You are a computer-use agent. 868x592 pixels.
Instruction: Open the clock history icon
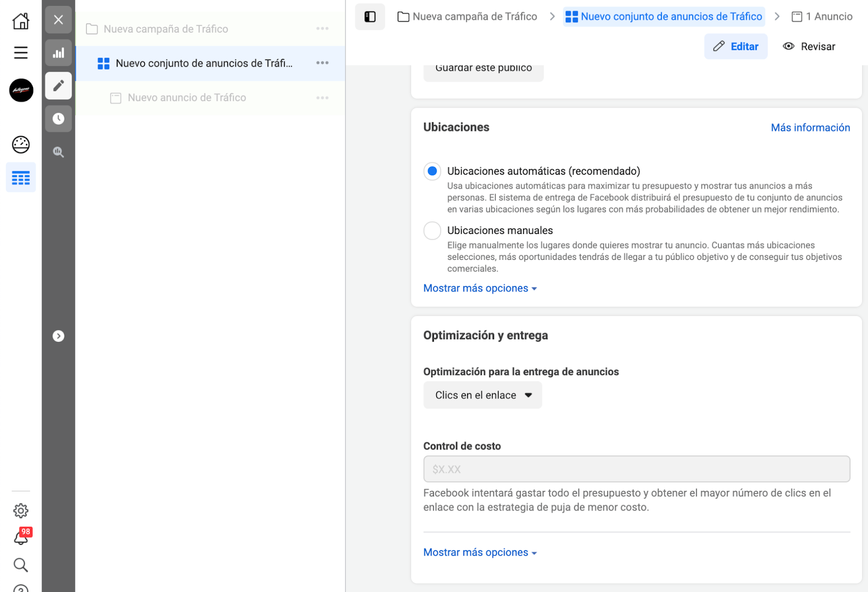59,118
